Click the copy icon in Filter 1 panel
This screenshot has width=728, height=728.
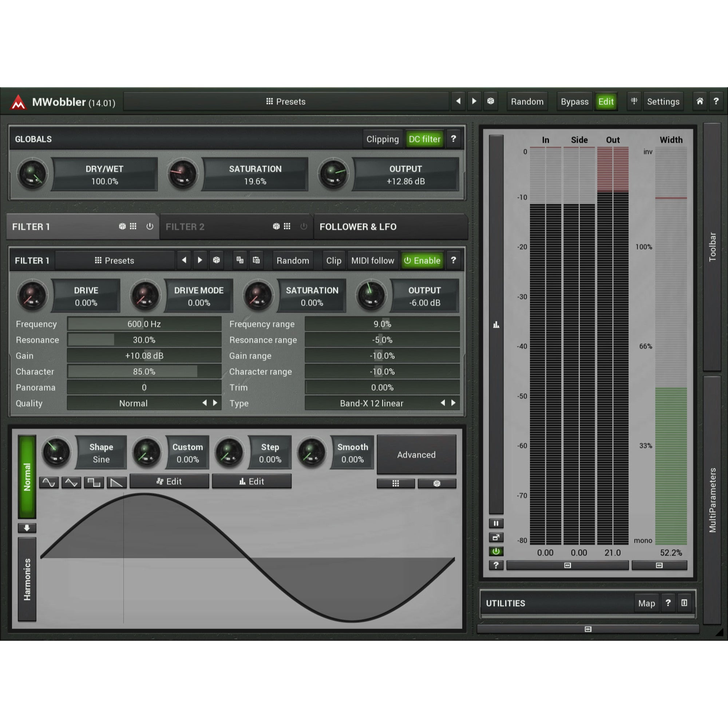(240, 260)
